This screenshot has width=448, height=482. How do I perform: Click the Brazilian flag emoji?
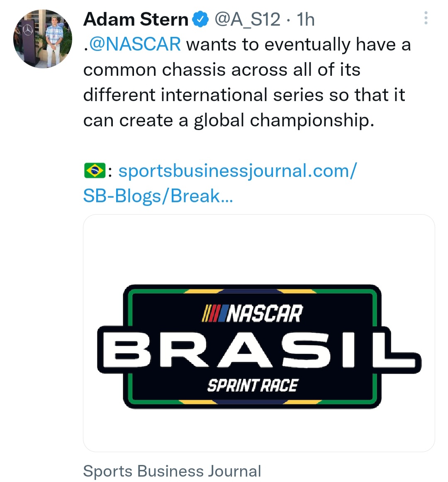(95, 171)
